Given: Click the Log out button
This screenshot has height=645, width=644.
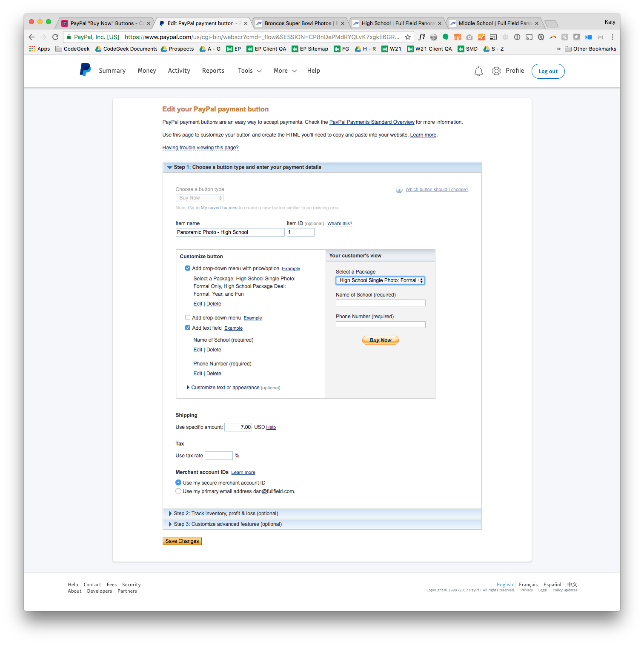Looking at the screenshot, I should coord(548,71).
